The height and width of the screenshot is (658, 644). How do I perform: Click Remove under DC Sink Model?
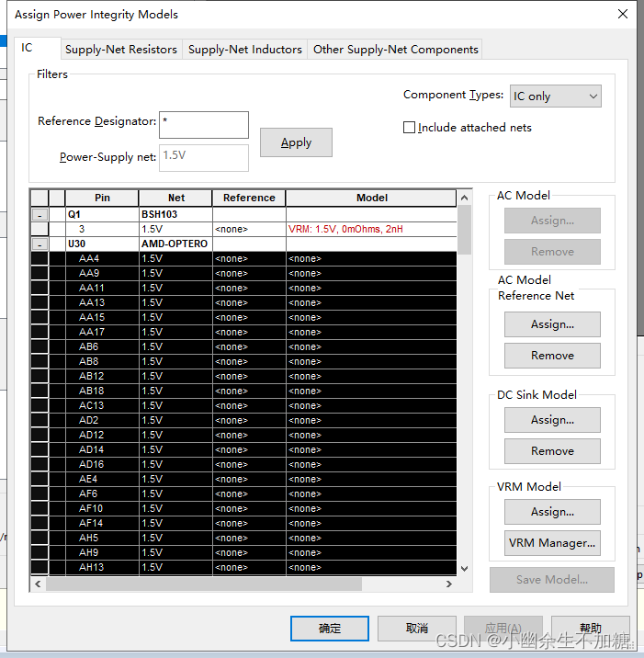[x=552, y=451]
